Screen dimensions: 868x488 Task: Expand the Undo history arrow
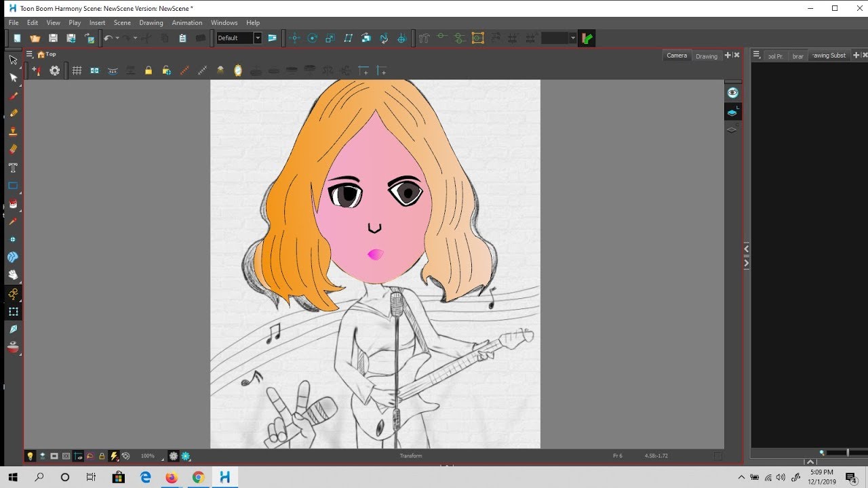(117, 39)
